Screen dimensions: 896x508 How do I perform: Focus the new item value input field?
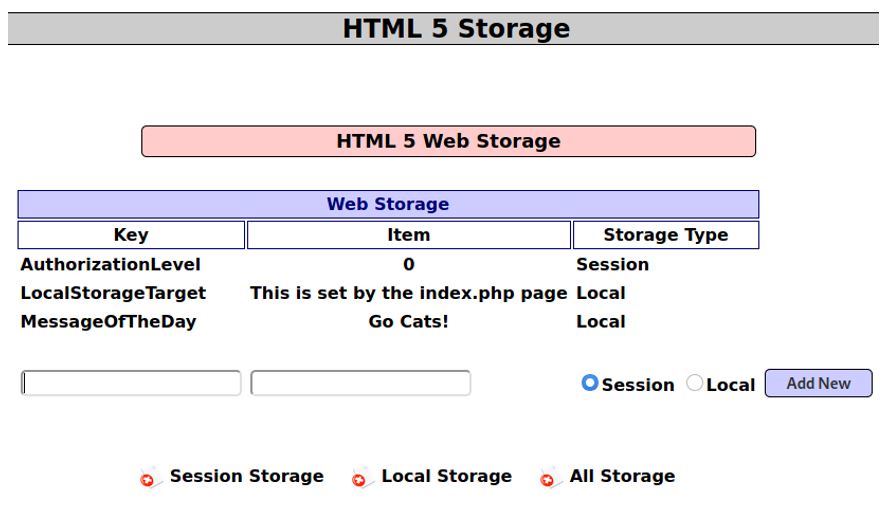click(360, 383)
